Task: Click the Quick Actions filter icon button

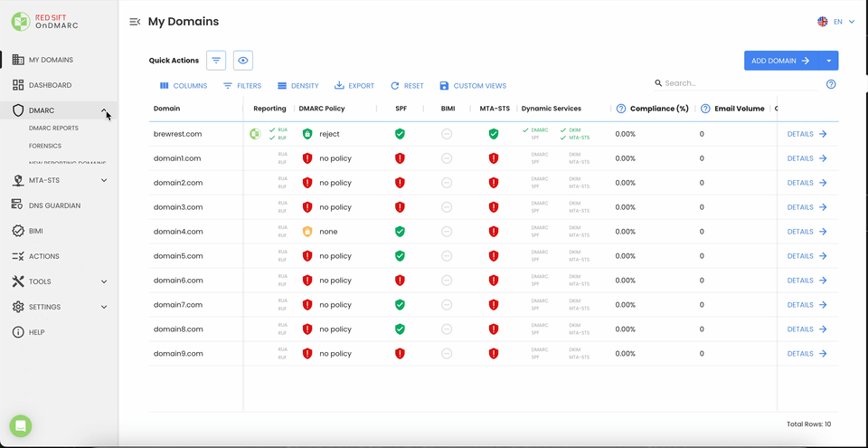Action: pos(216,61)
